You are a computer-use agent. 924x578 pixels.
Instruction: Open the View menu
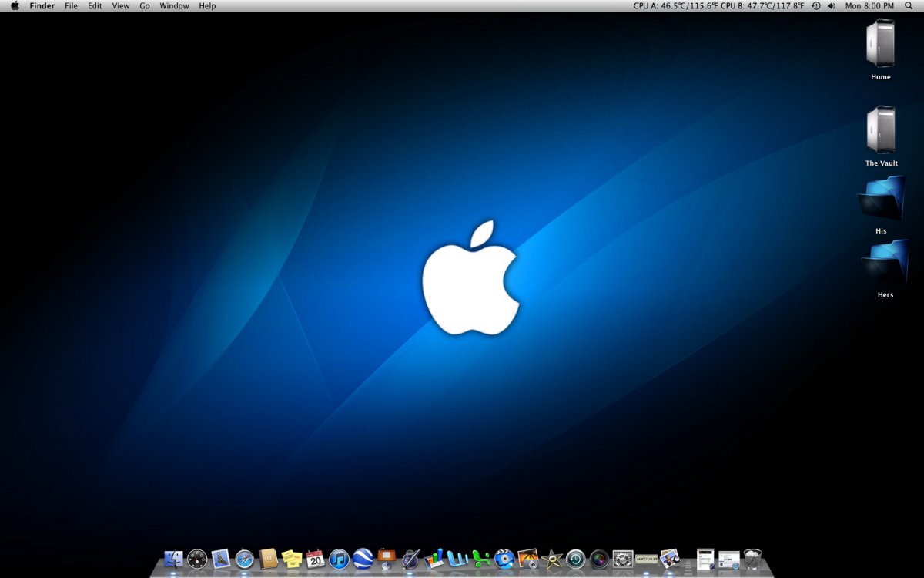(121, 5)
